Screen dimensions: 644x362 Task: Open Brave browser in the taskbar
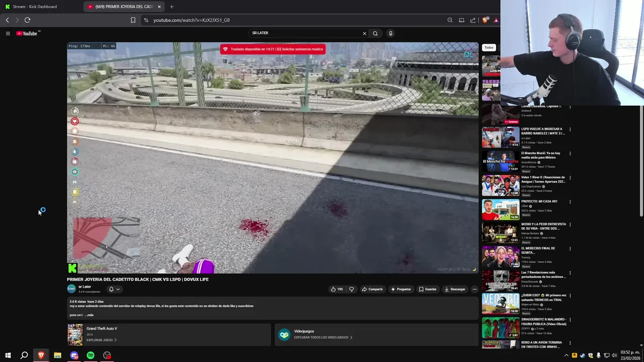pyautogui.click(x=41, y=355)
